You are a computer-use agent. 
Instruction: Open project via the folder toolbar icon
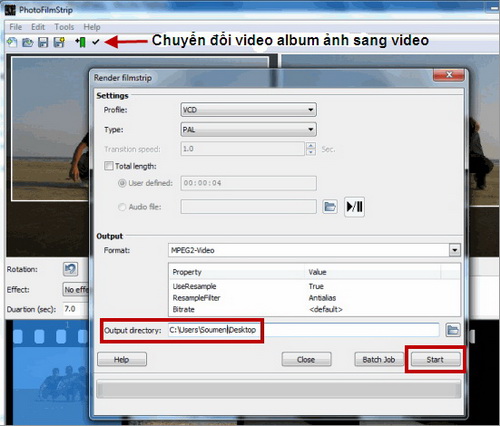point(28,42)
